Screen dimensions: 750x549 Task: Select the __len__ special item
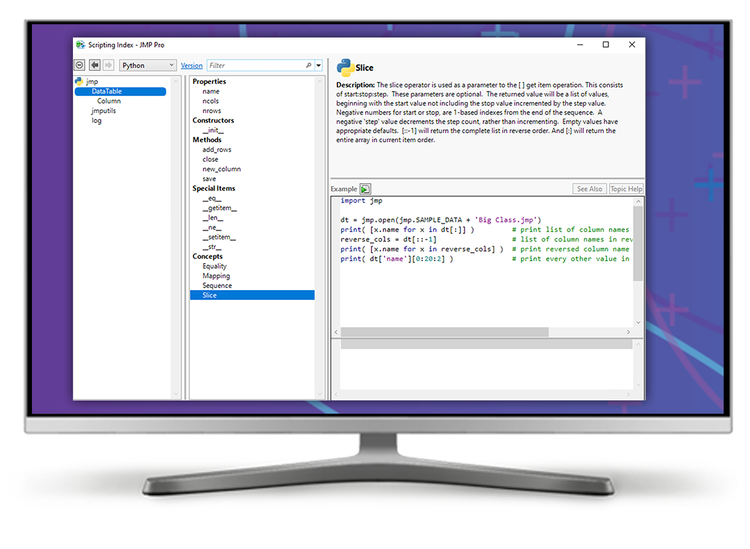tap(212, 218)
